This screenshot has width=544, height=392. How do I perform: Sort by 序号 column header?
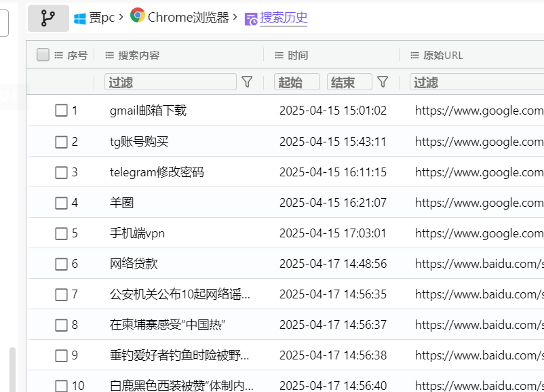(77, 55)
